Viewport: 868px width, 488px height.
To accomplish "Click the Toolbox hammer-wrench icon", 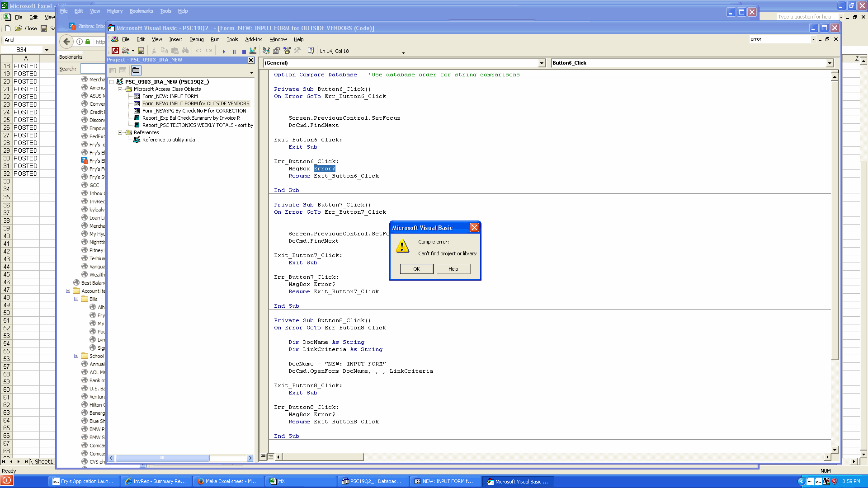I will point(297,51).
